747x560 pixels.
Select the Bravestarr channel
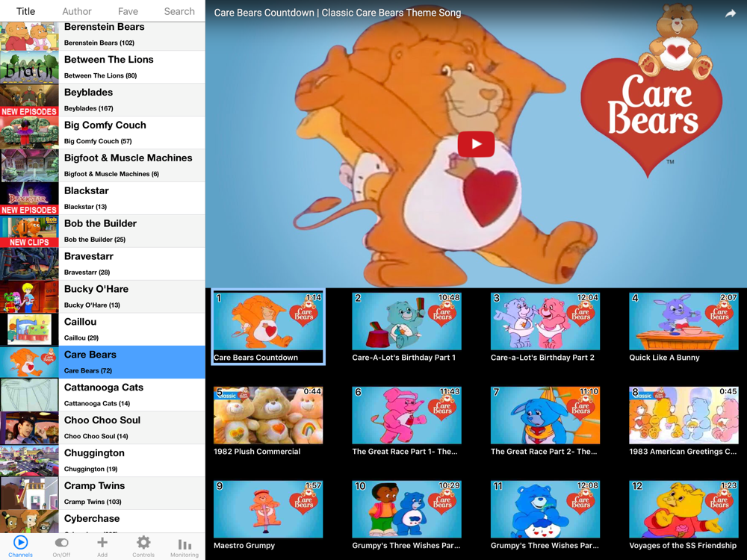coord(102,264)
